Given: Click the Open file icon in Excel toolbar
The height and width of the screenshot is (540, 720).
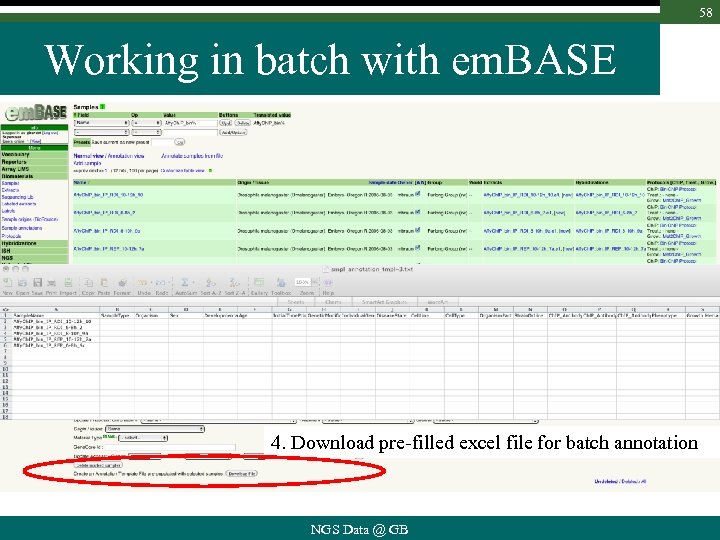Looking at the screenshot, I should (x=22, y=282).
